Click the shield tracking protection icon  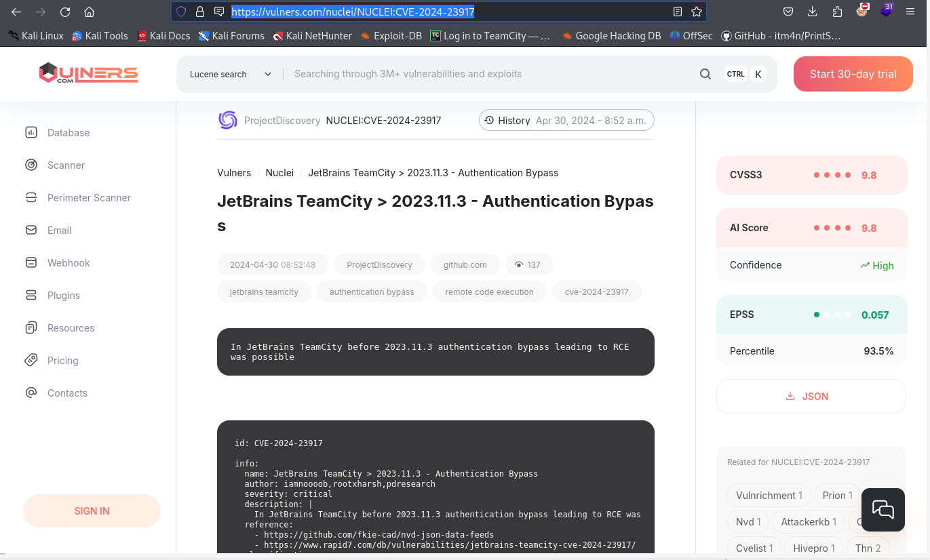[180, 12]
